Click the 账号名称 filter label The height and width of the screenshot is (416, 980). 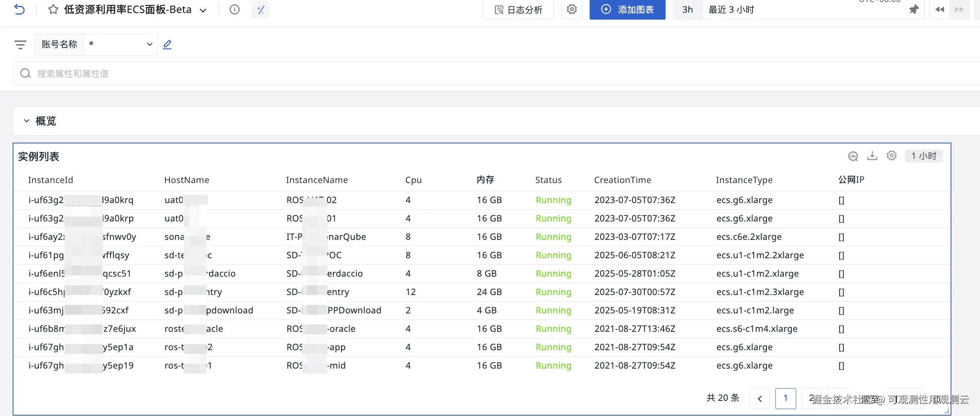click(x=59, y=44)
